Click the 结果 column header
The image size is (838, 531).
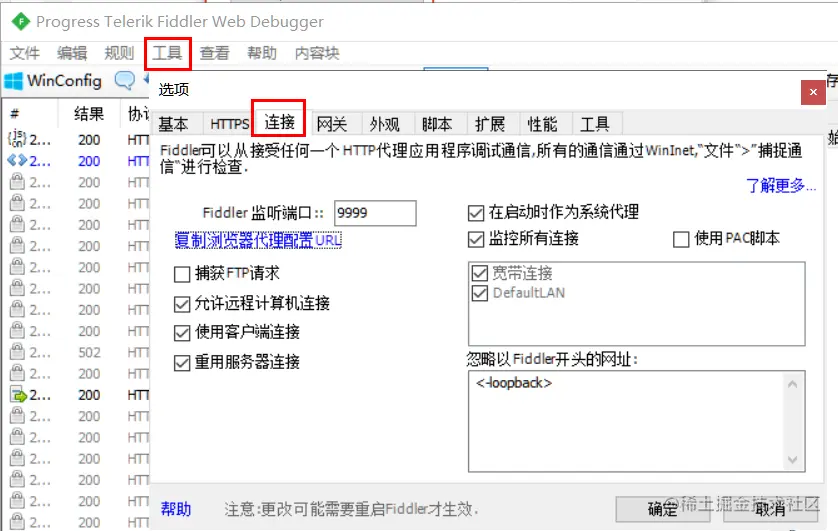89,114
